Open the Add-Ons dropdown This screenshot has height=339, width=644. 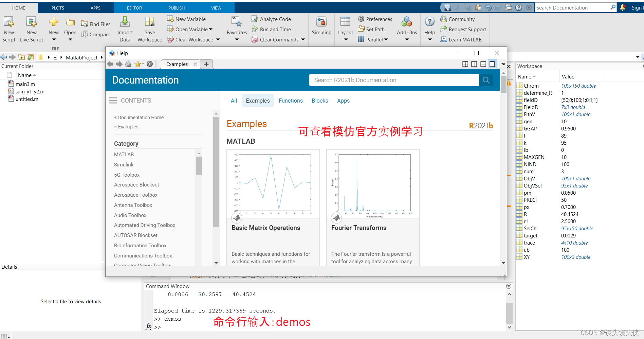tap(407, 40)
